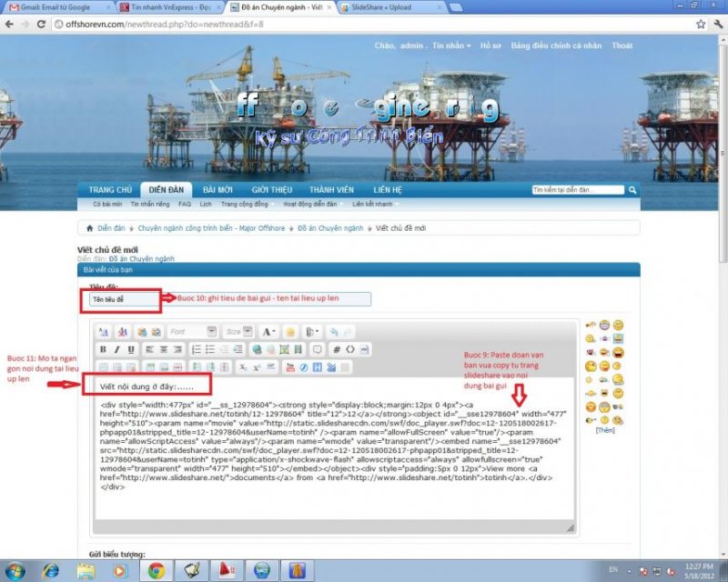
Task: Click the forum search magnifier icon
Action: [632, 190]
